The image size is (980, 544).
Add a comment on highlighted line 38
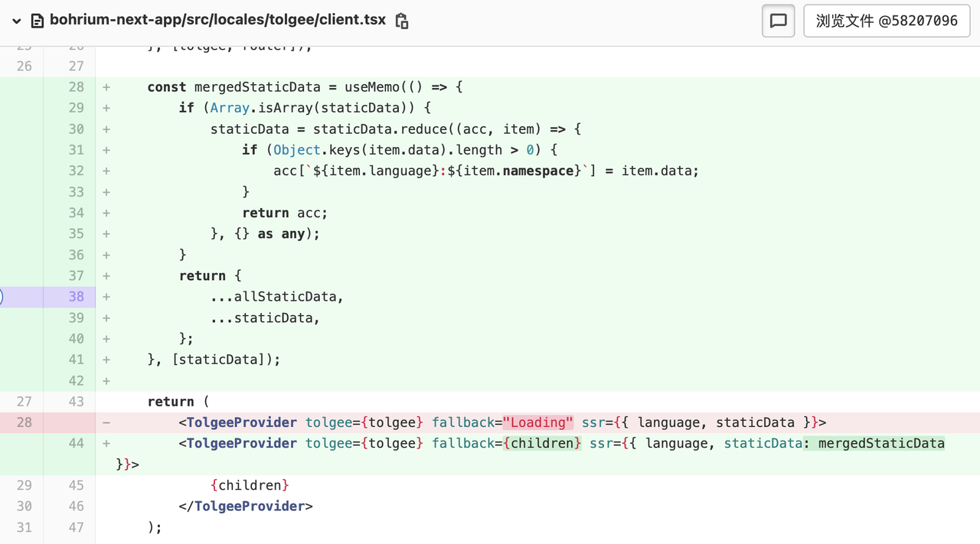click(2, 297)
